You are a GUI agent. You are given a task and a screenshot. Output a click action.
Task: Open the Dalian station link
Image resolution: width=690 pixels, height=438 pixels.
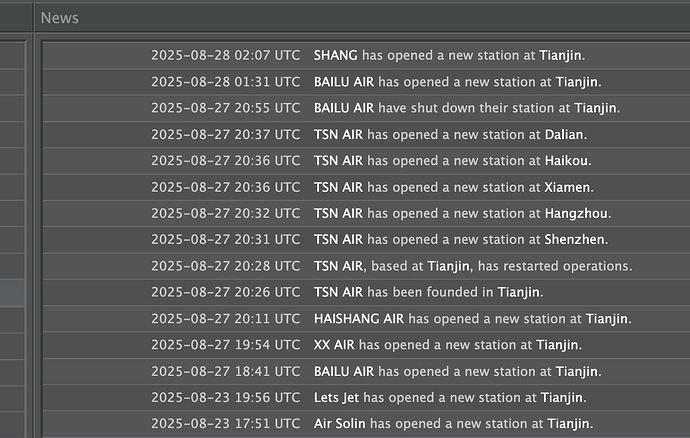click(x=565, y=134)
